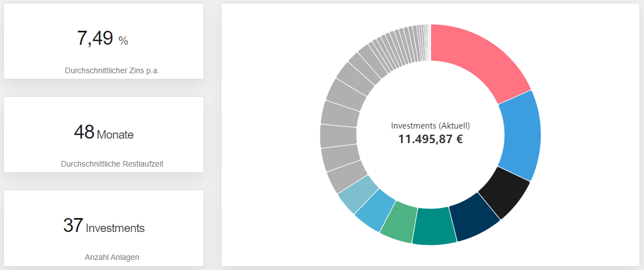Select the leftmost gray donut segment
The image size is (644, 270).
click(338, 136)
